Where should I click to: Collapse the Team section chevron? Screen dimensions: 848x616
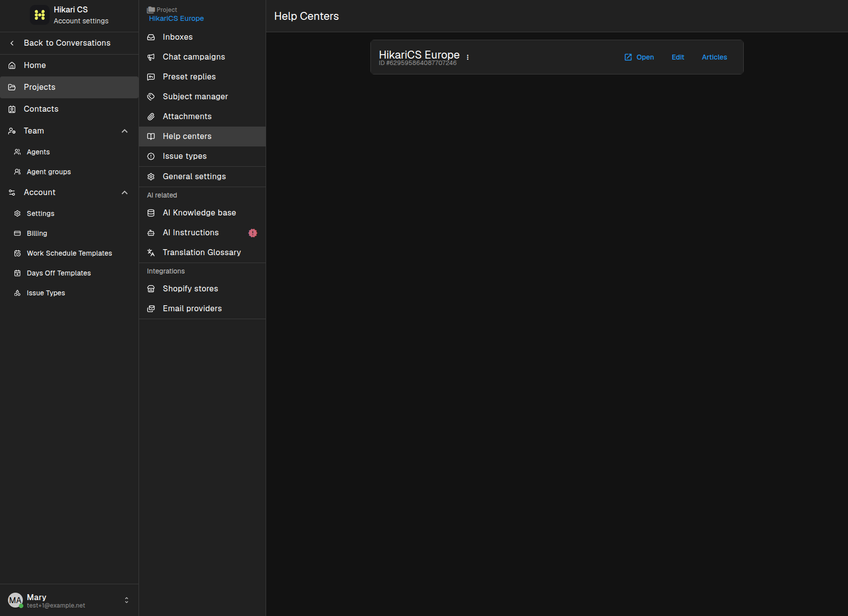point(125,131)
